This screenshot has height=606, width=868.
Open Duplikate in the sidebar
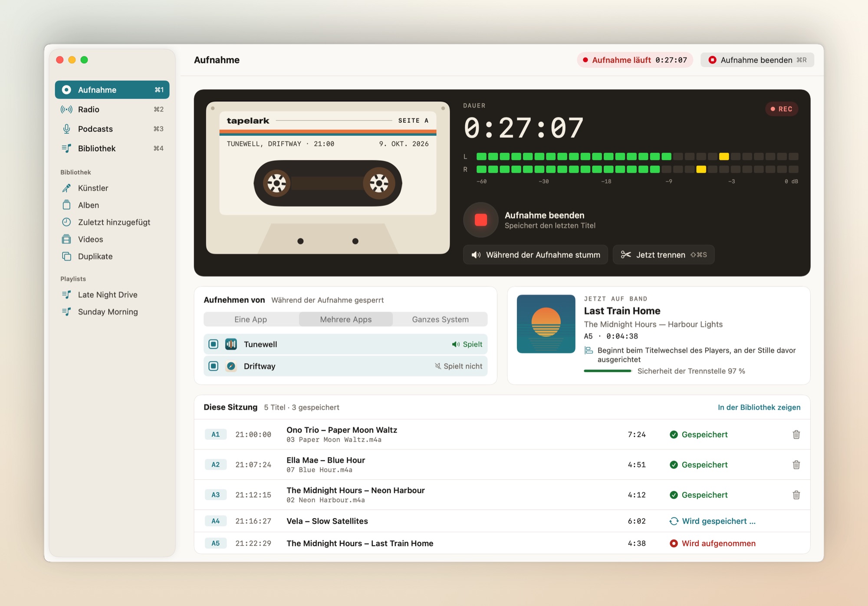pyautogui.click(x=112, y=257)
